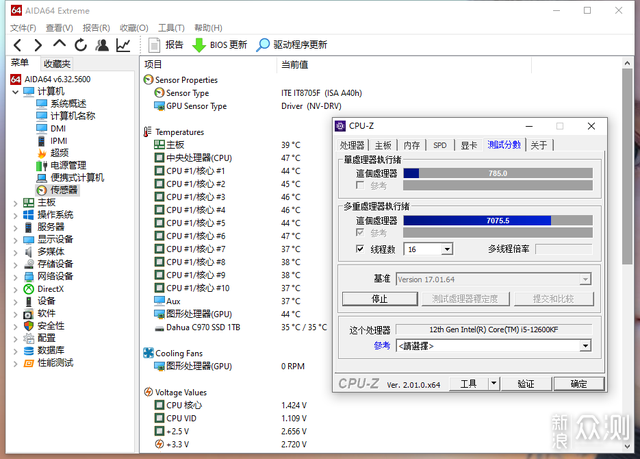The height and width of the screenshot is (459, 640).
Task: Switch to CPU-Z SPD tab
Action: tap(440, 145)
